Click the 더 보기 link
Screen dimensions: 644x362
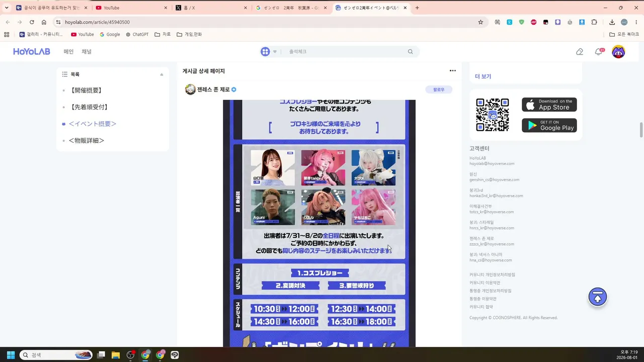[x=483, y=76]
